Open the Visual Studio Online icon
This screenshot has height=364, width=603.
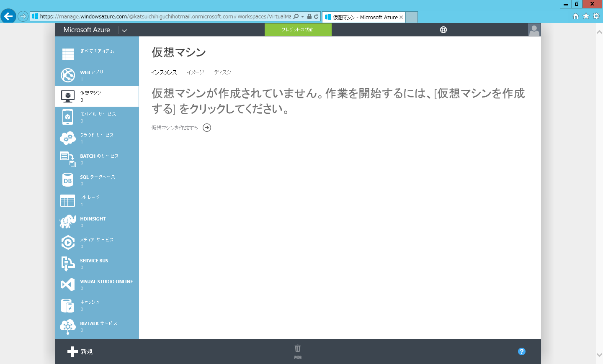click(x=68, y=285)
